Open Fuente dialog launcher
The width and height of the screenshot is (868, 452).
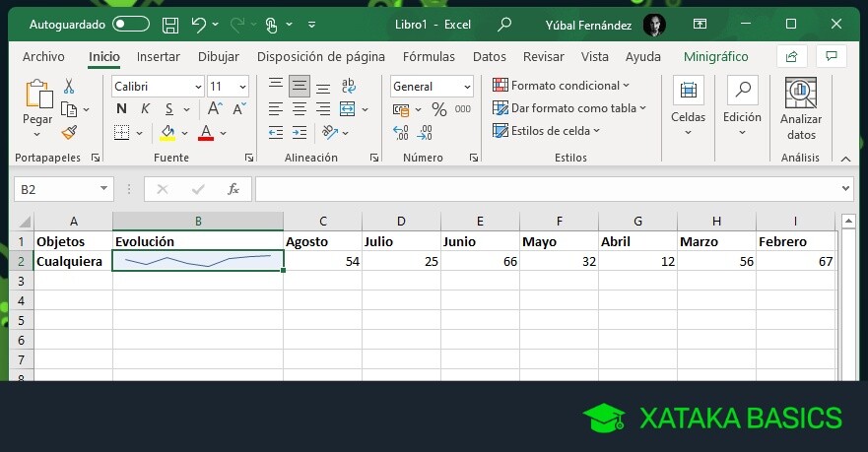[249, 158]
